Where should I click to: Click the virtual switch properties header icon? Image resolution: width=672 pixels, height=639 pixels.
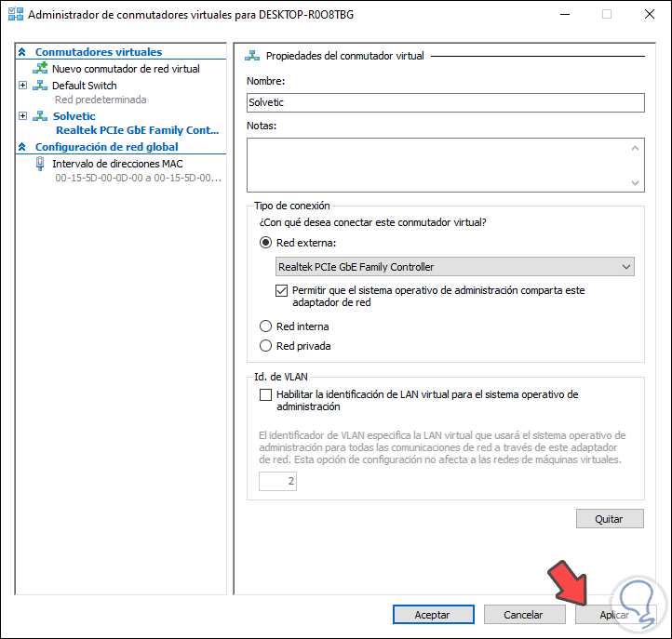point(250,56)
